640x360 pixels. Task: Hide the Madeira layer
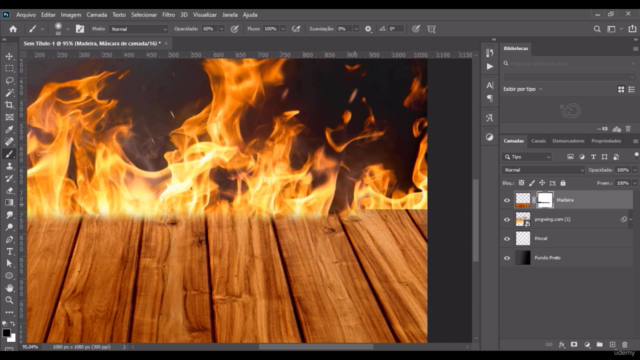click(507, 200)
